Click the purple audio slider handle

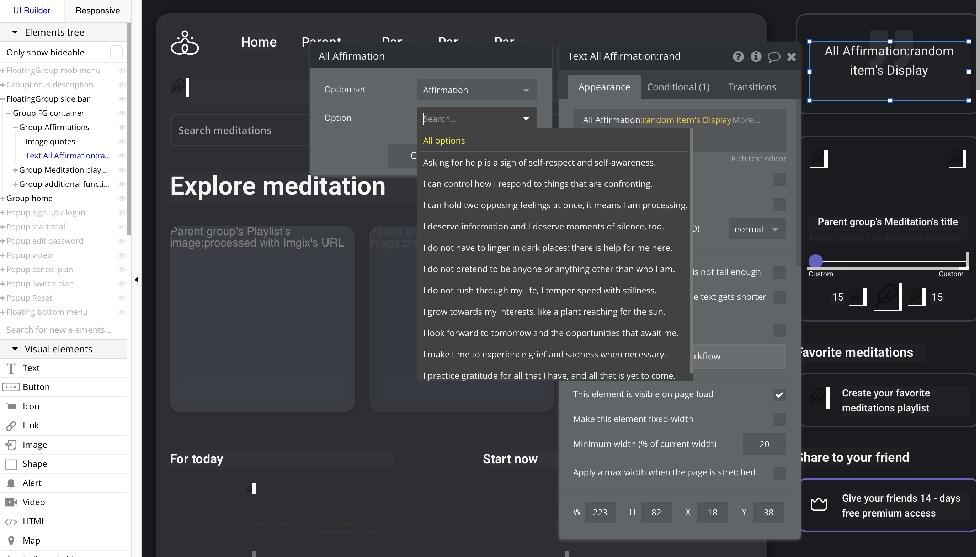click(815, 261)
